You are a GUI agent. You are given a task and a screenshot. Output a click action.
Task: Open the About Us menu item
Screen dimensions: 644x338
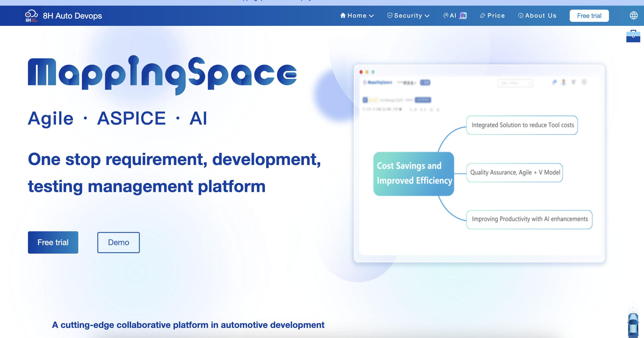541,16
